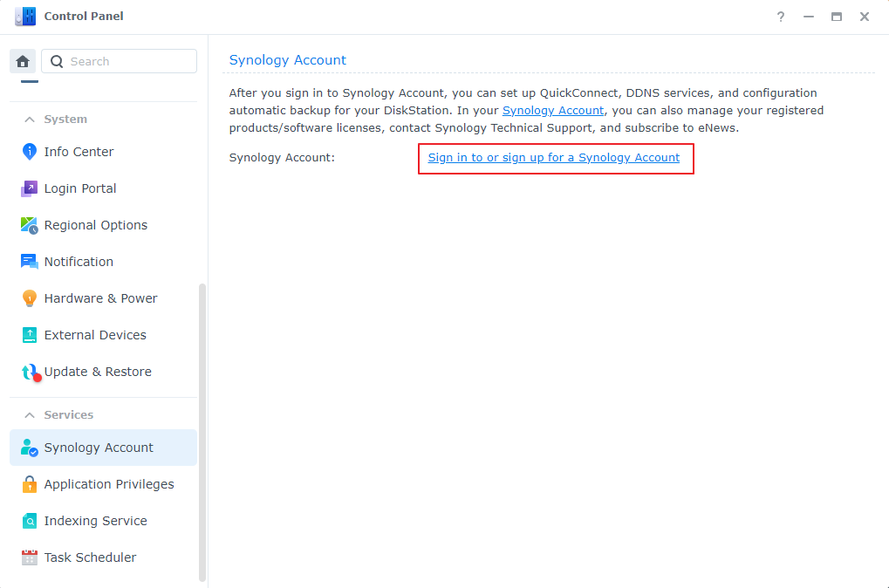889x588 pixels.
Task: Click 'Sign in to or sign up' link
Action: (553, 158)
